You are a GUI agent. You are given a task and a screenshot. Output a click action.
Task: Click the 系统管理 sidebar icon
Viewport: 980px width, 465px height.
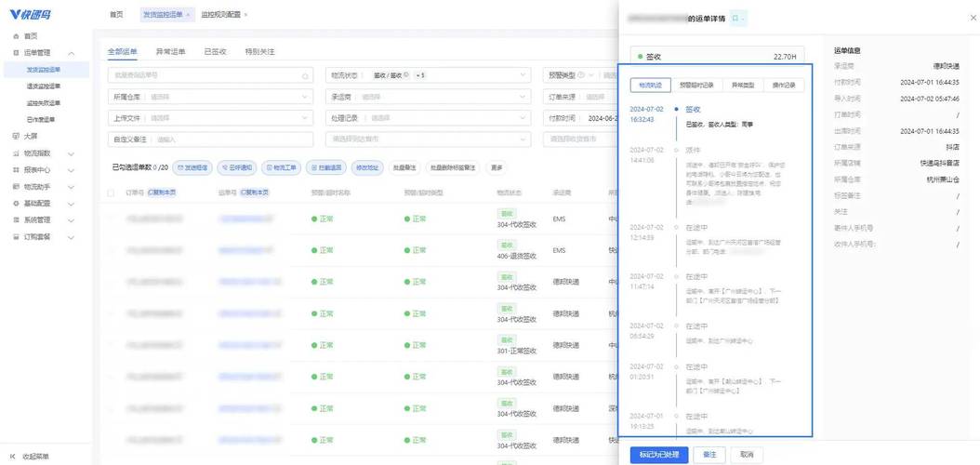16,220
